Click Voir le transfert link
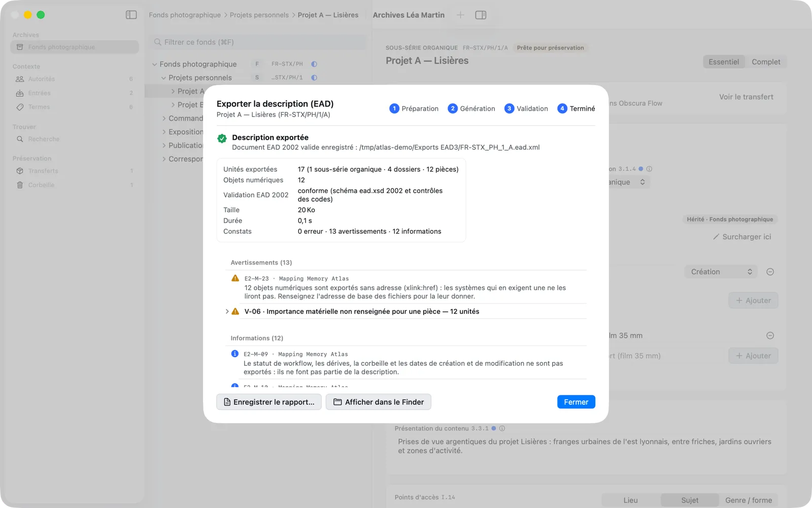 tap(746, 97)
